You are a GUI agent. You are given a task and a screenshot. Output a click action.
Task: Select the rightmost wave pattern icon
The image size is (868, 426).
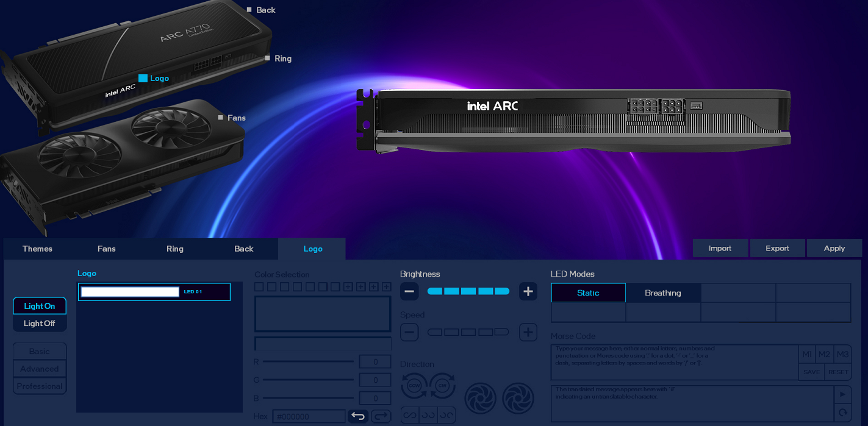point(447,414)
